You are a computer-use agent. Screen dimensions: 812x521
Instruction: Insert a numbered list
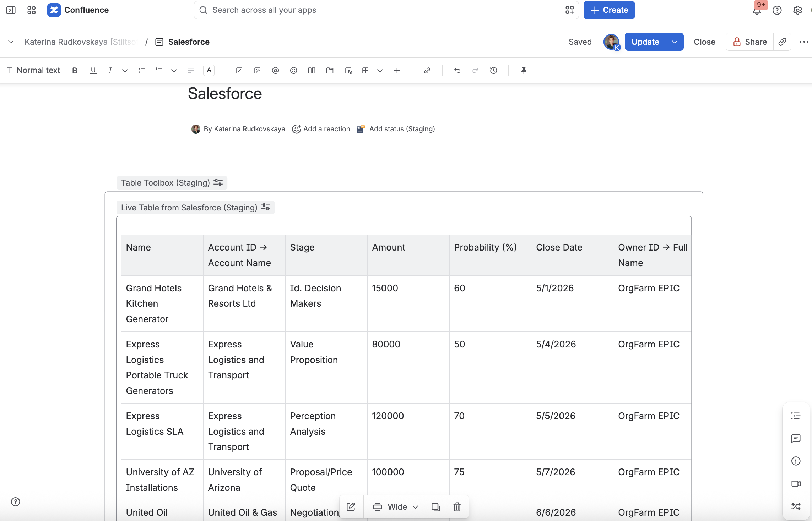tap(159, 71)
